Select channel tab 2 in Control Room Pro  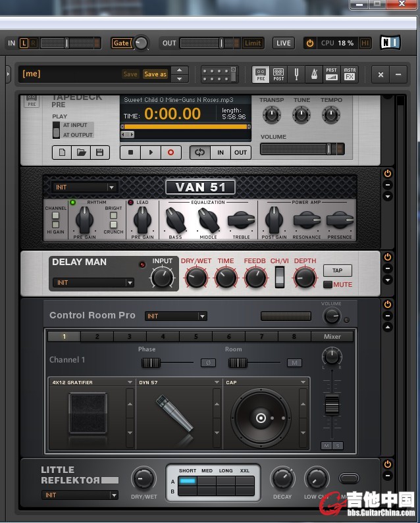(x=97, y=336)
